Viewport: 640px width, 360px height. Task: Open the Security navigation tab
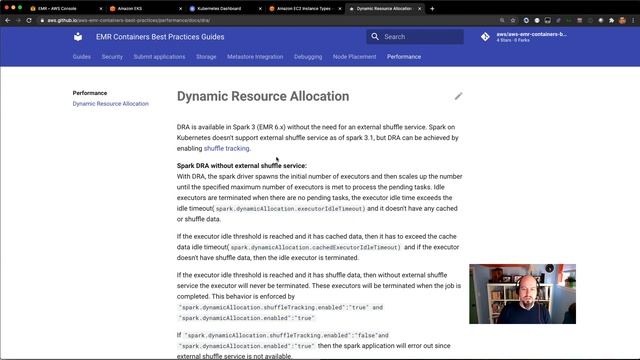tap(112, 57)
